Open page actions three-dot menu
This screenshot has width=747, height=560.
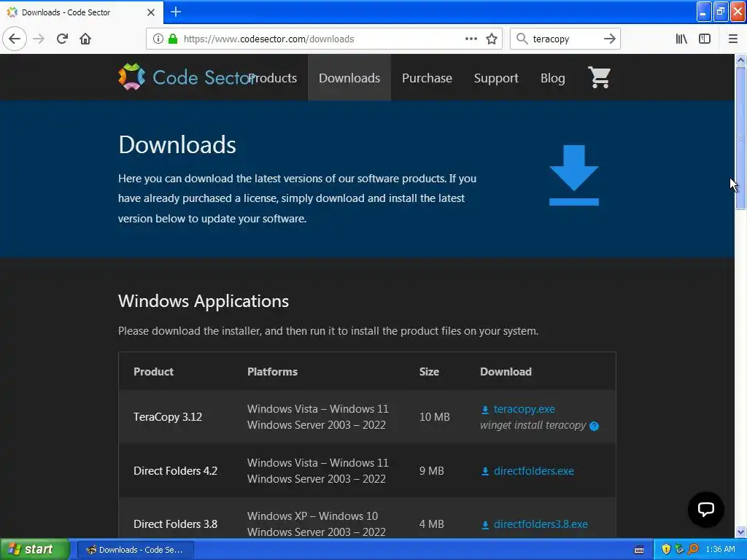tap(471, 39)
